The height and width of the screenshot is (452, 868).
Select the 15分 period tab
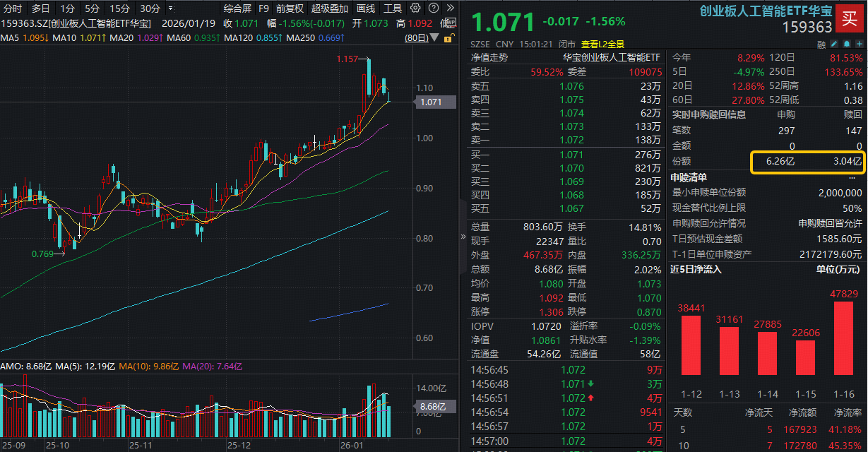coord(119,8)
